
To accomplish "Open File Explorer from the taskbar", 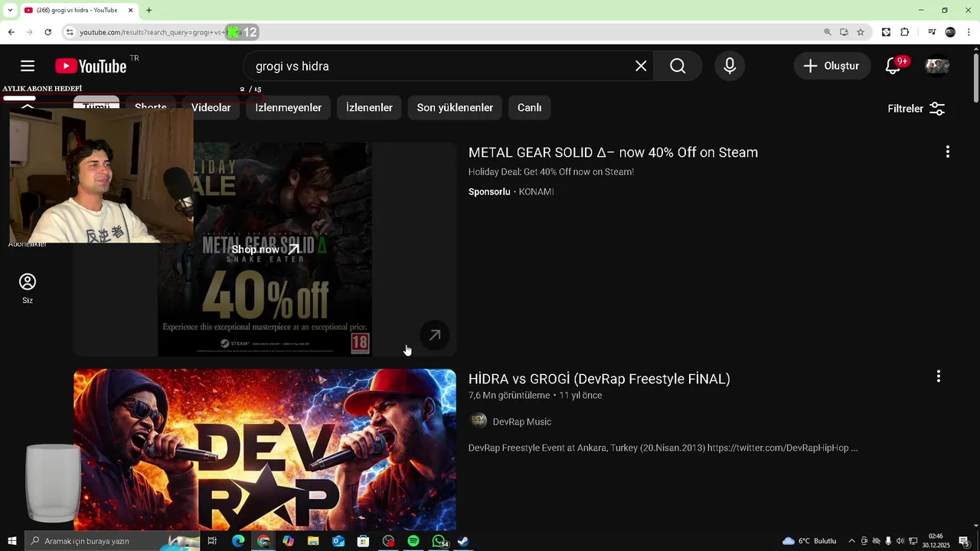I will pyautogui.click(x=313, y=541).
